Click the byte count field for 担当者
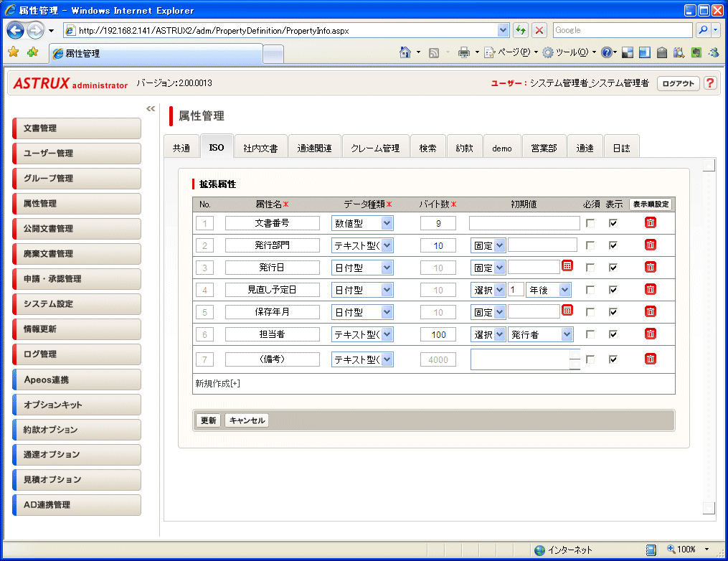The height and width of the screenshot is (561, 728). (438, 334)
